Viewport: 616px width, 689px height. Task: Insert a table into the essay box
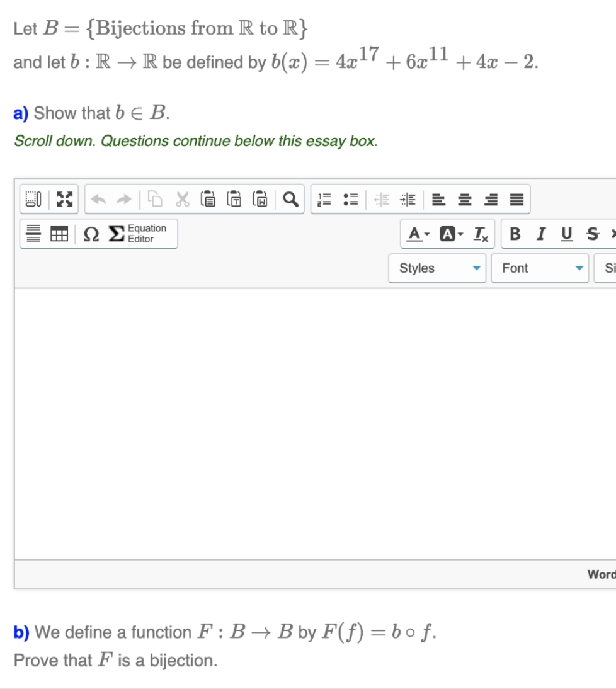point(59,233)
